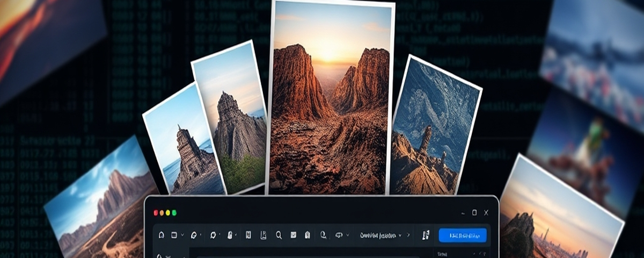Expand the speech-bubble tool dropdown arrow
Viewport: 644px width, 258px height.
347,235
